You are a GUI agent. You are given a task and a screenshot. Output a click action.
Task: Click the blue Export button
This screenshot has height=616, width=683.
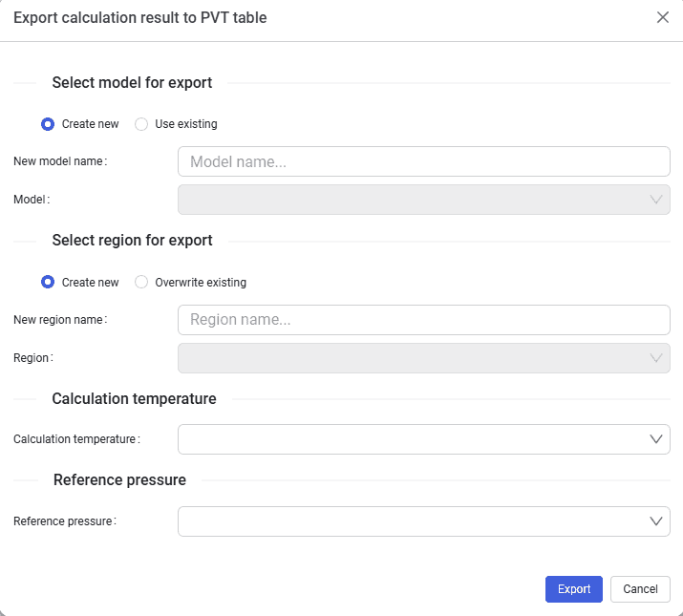point(574,589)
